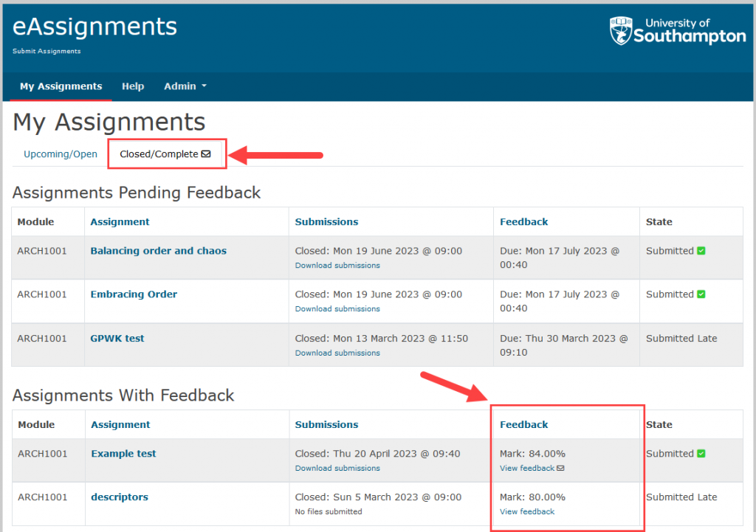Open the GPWK test assignment
This screenshot has width=756, height=532.
pyautogui.click(x=117, y=338)
